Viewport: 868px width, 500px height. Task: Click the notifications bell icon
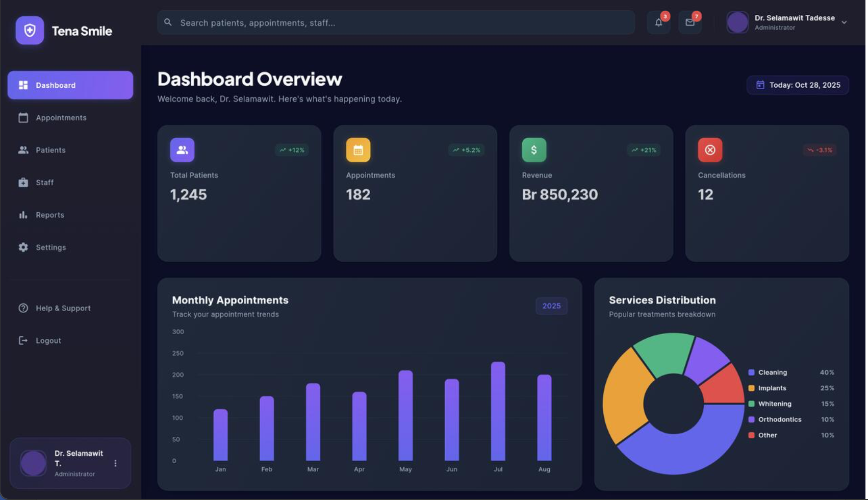pos(658,22)
